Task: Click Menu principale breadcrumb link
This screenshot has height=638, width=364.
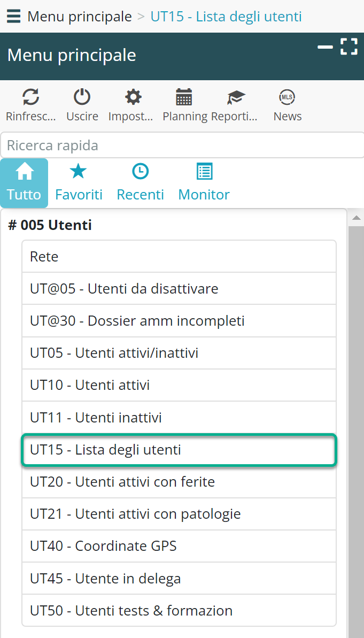Action: point(80,17)
